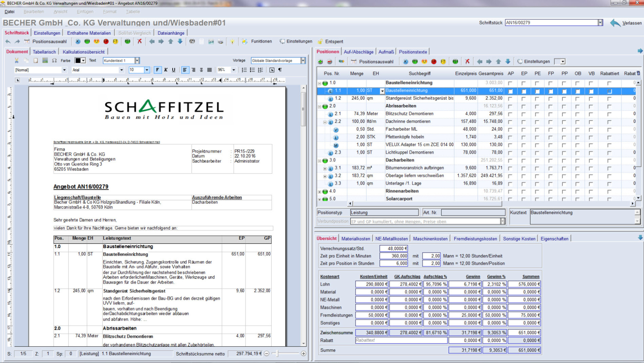The height and width of the screenshot is (363, 644).
Task: Expand tree item 3.1 Bitumenvoranstrich
Action: pos(325,168)
